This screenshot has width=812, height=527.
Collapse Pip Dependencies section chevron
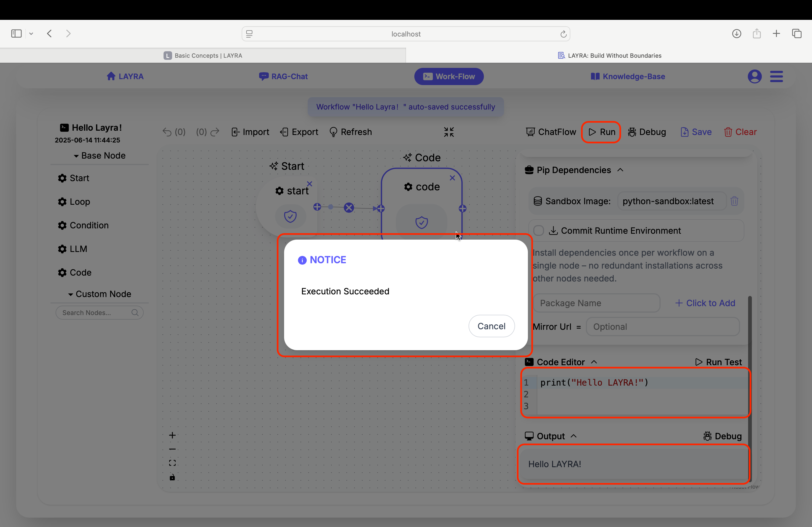[x=620, y=170]
